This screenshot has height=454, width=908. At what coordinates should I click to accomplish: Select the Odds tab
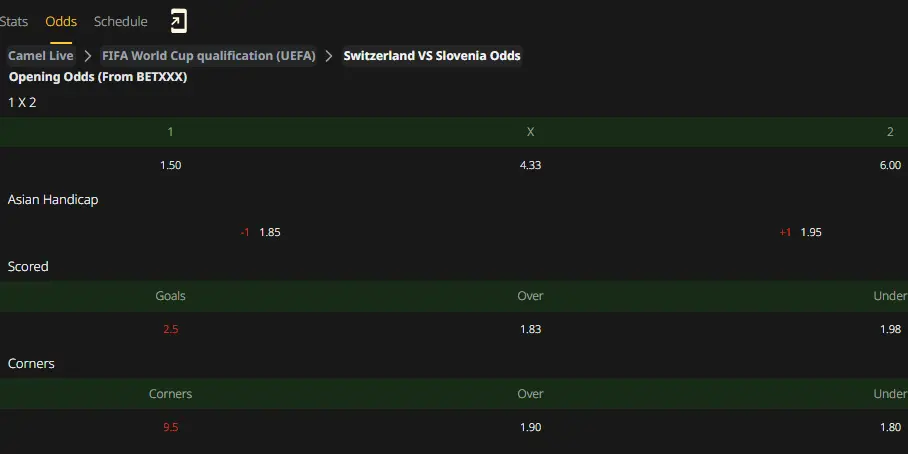[61, 21]
